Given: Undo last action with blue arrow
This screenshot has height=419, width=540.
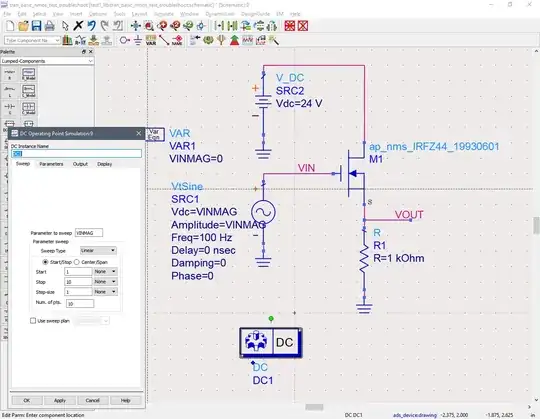Looking at the screenshot, I should click(x=91, y=26).
